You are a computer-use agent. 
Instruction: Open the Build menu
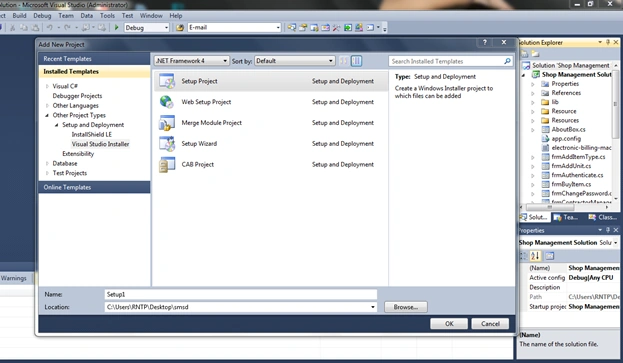click(19, 15)
